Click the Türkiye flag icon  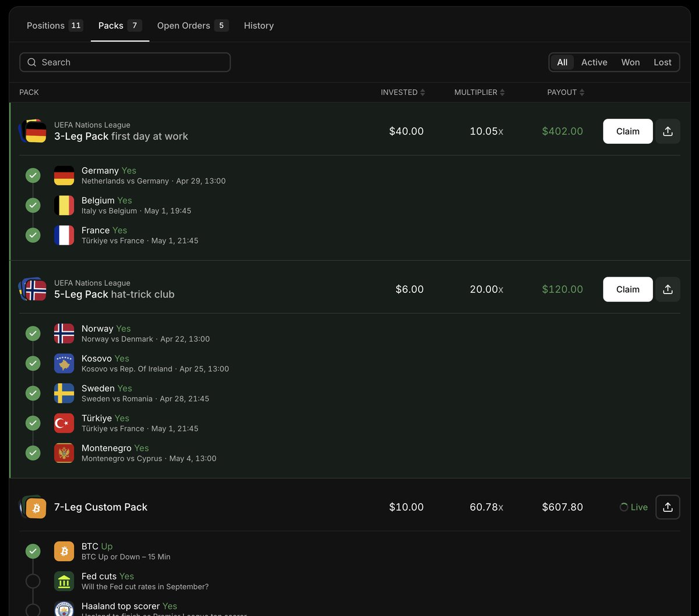point(64,423)
